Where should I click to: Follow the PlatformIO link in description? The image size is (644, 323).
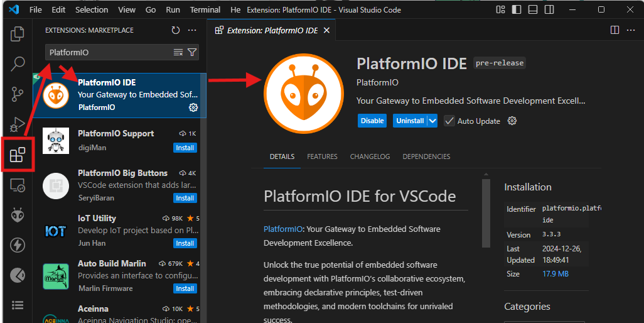(283, 229)
